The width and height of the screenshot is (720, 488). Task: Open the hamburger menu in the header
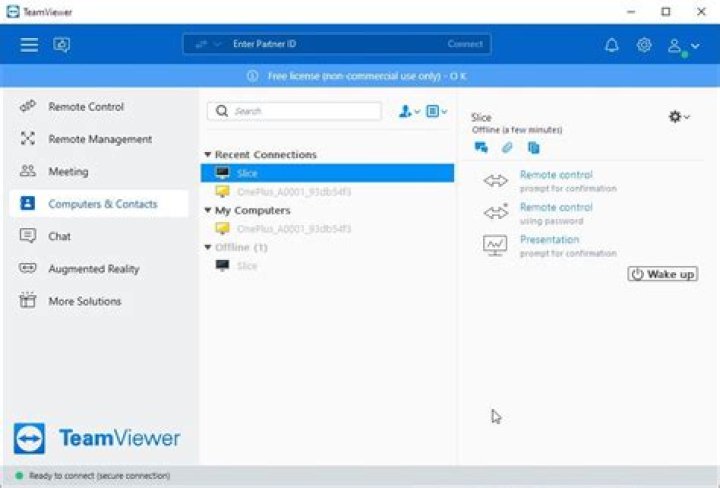29,45
